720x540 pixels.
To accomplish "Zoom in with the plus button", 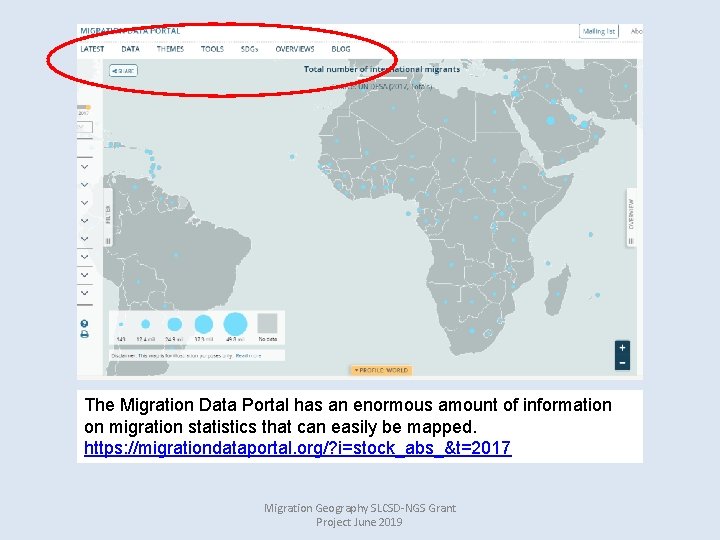I will [622, 348].
